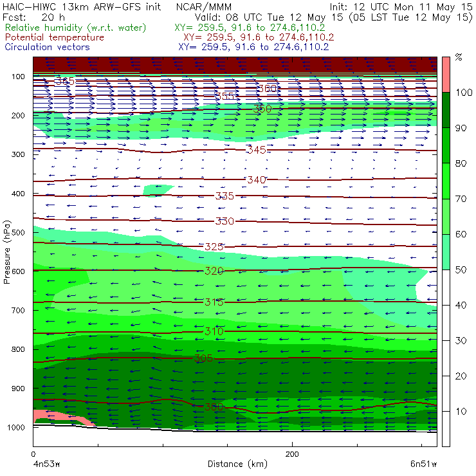Click the 340 potential temperature contour label
476x476 pixels.
[x=257, y=179]
